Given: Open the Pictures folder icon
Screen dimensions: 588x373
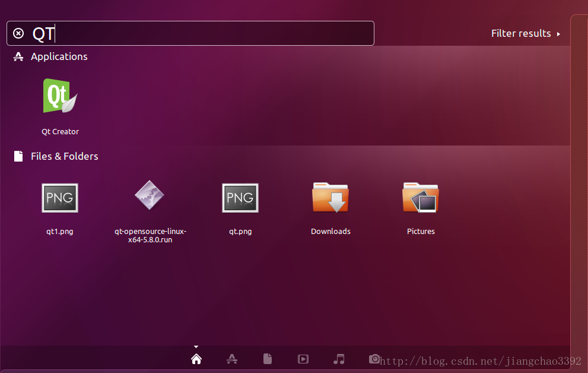Looking at the screenshot, I should [x=421, y=197].
